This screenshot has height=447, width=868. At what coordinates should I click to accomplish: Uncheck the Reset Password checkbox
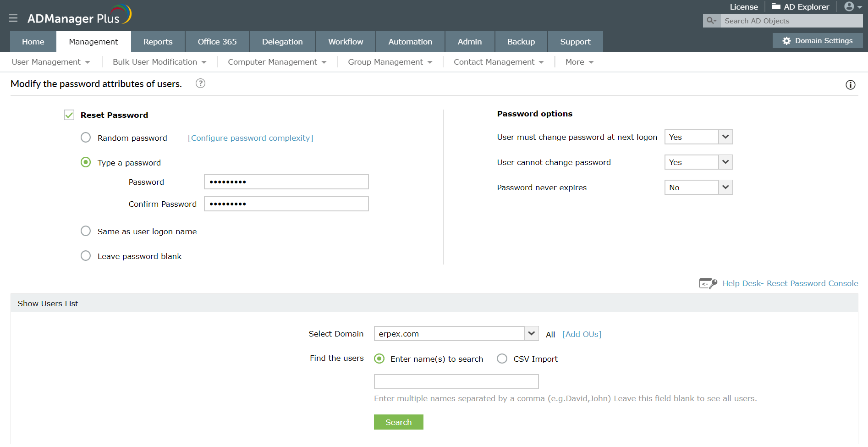69,115
